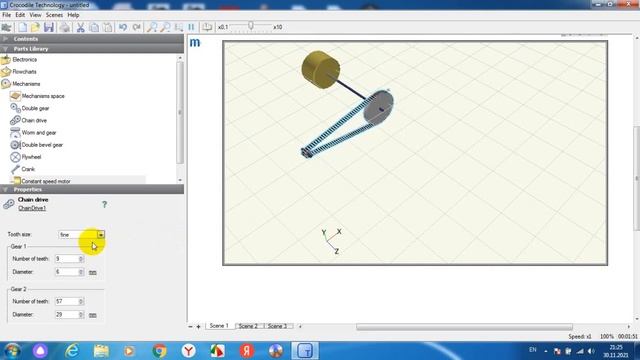Screen dimensions: 640x360
Task: Open File Explorer from taskbar
Action: point(101,351)
